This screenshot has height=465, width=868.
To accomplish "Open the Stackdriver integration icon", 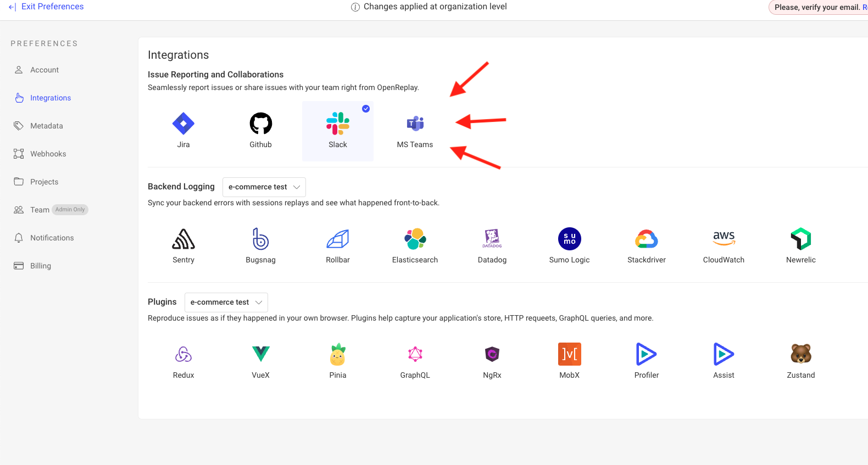I will pyautogui.click(x=647, y=239).
